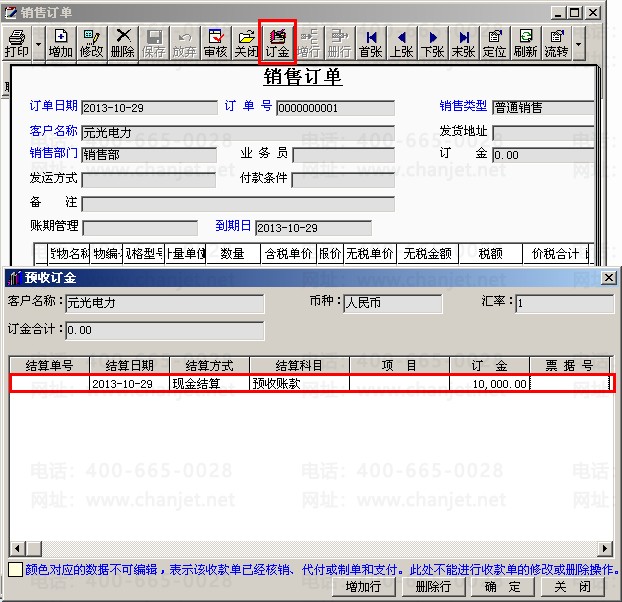Click the 销售类型 field 普通销售
622x602 pixels.
click(x=543, y=108)
